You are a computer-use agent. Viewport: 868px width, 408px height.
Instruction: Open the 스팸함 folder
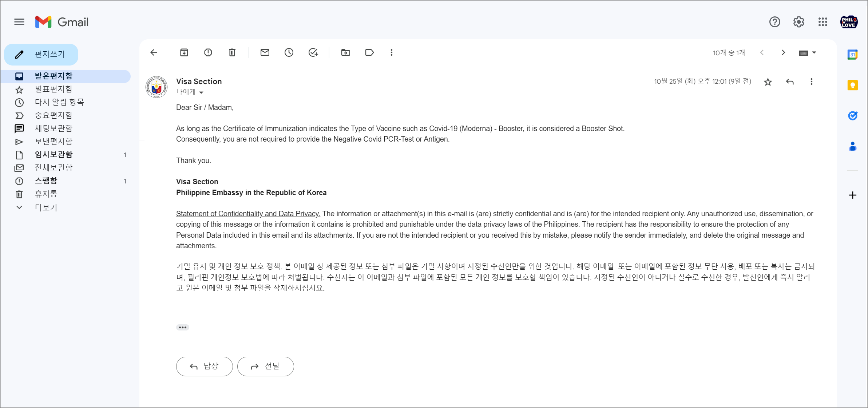(x=46, y=181)
